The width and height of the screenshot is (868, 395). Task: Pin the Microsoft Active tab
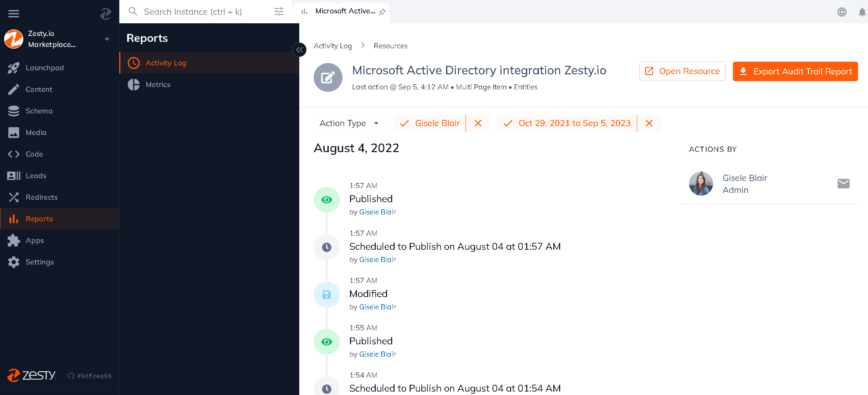tap(382, 12)
